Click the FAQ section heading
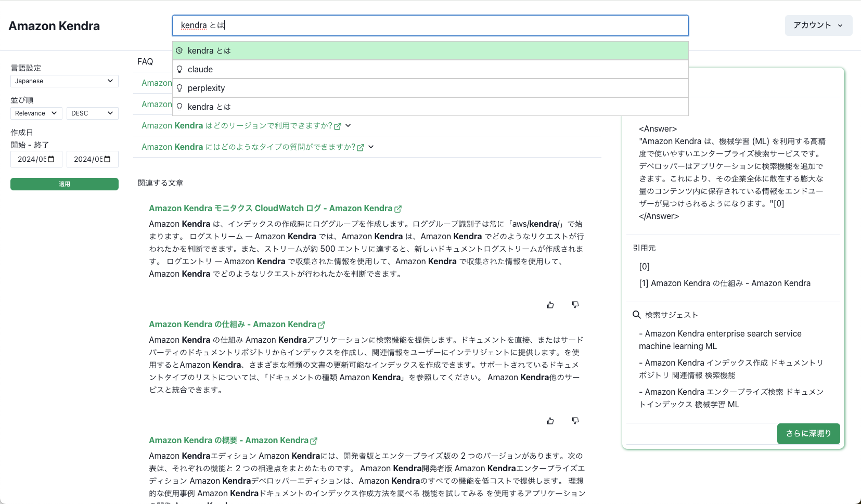This screenshot has height=504, width=861. point(145,61)
